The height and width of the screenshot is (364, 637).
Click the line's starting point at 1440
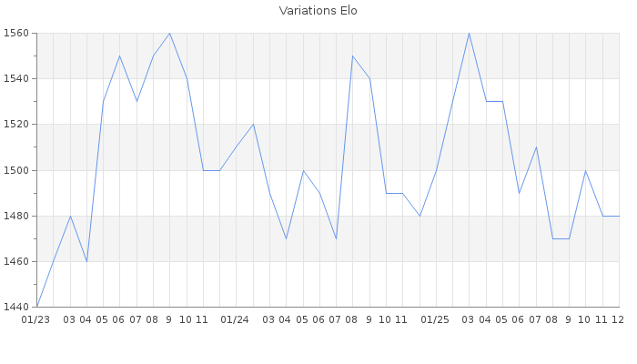tap(36, 307)
